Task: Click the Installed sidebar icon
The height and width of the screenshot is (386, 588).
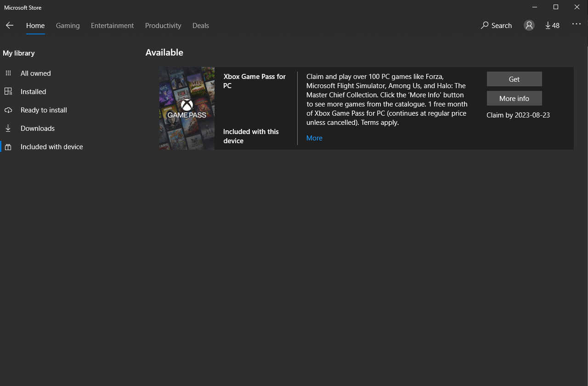Action: pos(8,92)
